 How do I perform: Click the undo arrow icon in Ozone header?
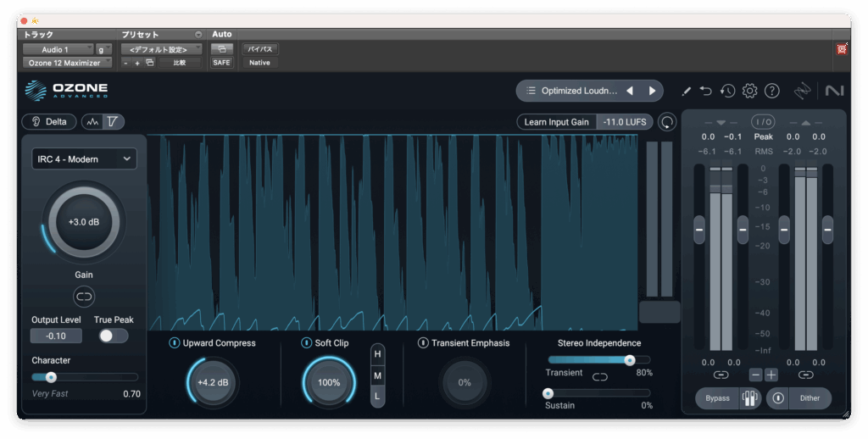coord(706,91)
